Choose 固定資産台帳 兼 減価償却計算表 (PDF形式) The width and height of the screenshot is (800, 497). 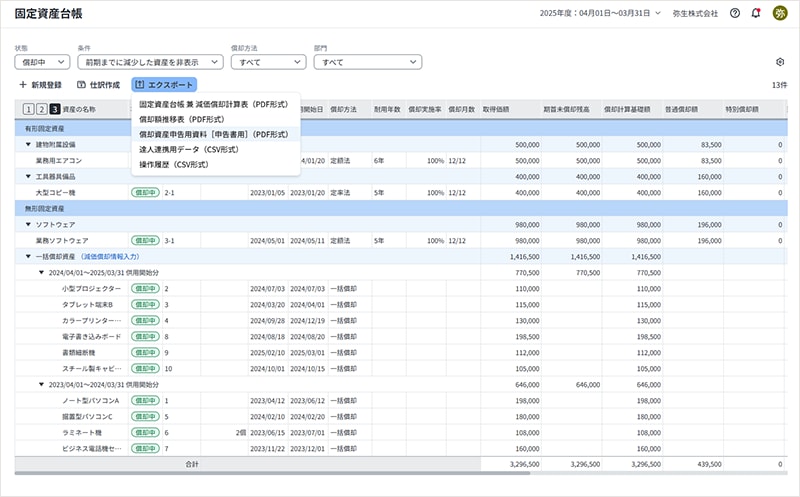pos(215,104)
